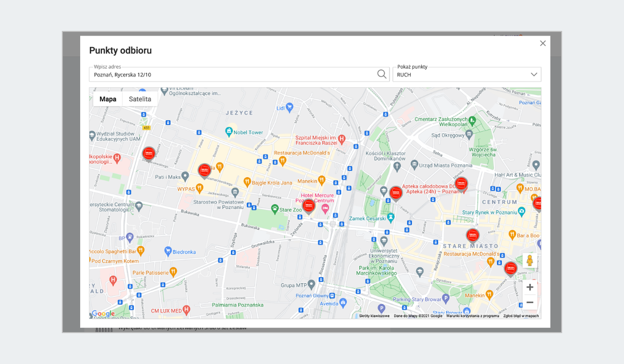The height and width of the screenshot is (364, 624).
Task: Click the Starostwo Powiatowe w Poznaniu label
Action: [x=218, y=204]
